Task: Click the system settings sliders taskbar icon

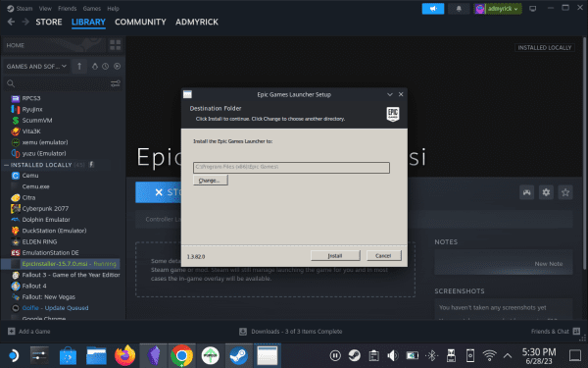Action: pos(39,355)
